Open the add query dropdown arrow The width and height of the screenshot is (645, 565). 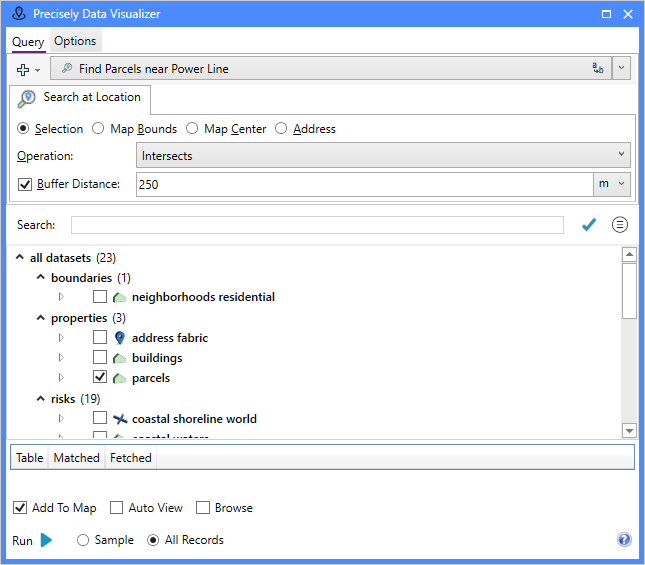click(x=38, y=70)
